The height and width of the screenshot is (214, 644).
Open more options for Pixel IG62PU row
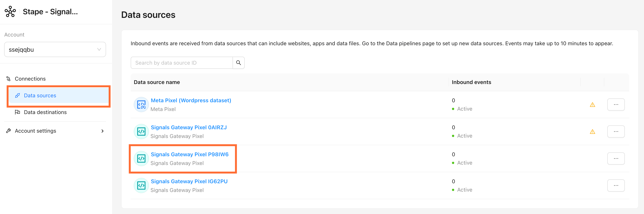(616, 185)
